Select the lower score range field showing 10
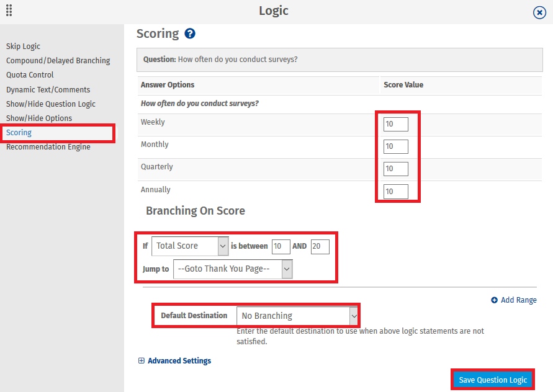The width and height of the screenshot is (553, 392). pyautogui.click(x=281, y=246)
